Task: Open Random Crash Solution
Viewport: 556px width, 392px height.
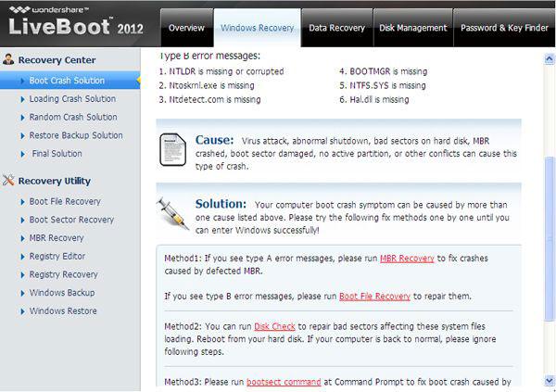Action: pos(73,117)
